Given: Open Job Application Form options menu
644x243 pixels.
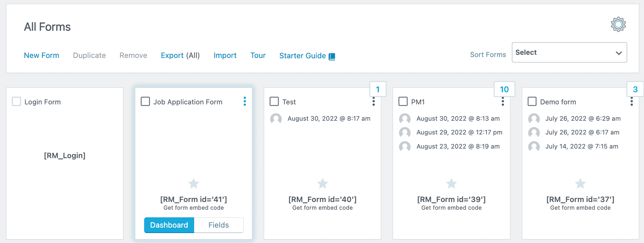Looking at the screenshot, I should pyautogui.click(x=245, y=101).
